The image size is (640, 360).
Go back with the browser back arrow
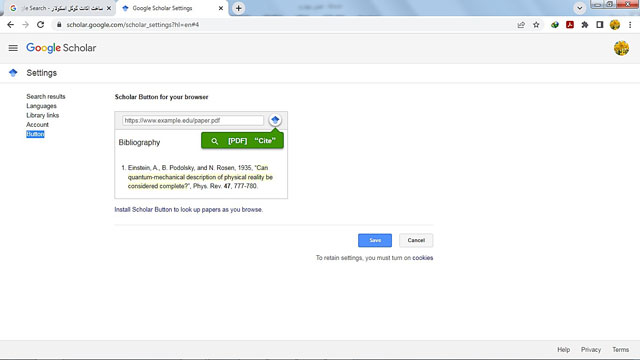click(11, 24)
